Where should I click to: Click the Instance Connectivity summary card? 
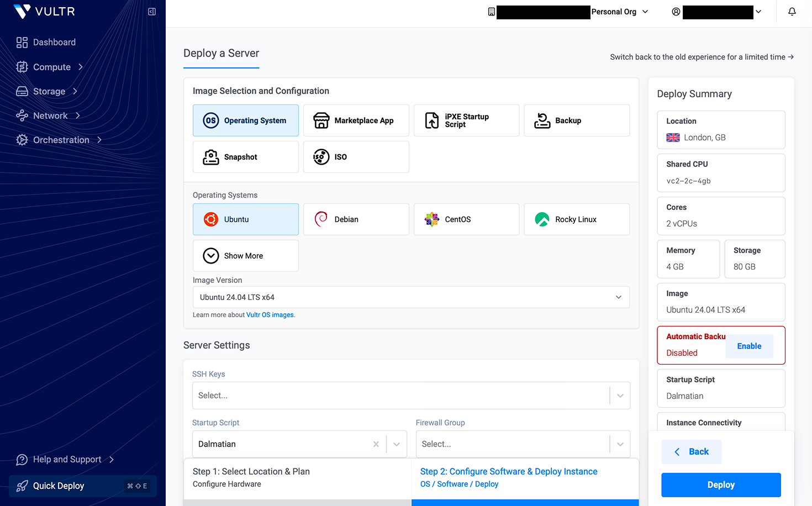[721, 422]
